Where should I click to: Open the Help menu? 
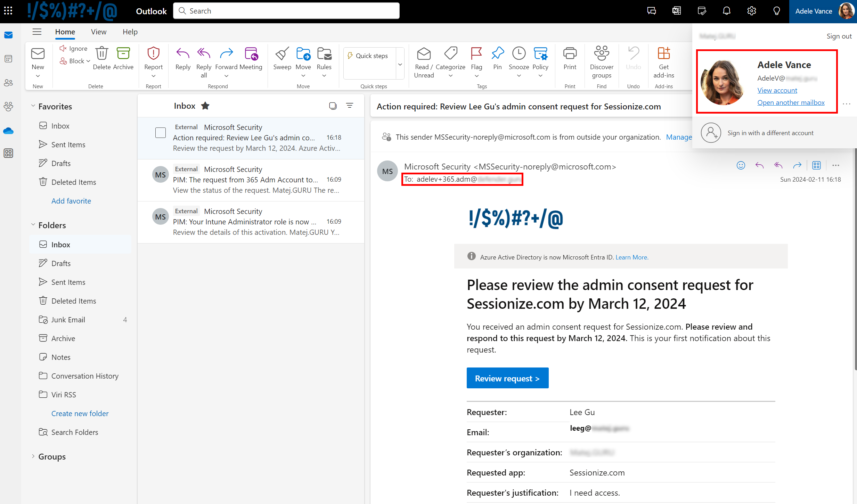130,32
